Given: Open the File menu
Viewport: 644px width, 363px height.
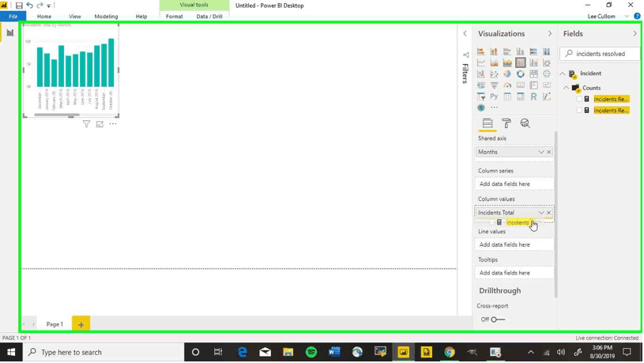Looking at the screenshot, I should pyautogui.click(x=13, y=17).
